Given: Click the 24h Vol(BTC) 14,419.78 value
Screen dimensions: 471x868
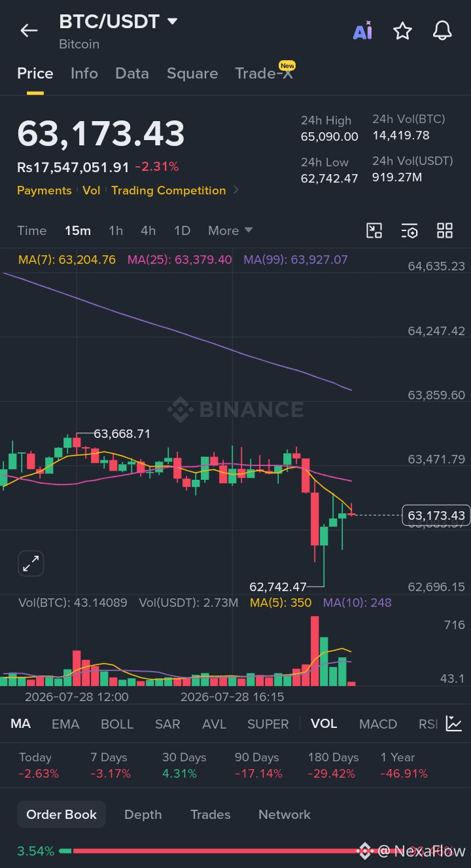Looking at the screenshot, I should 401,136.
